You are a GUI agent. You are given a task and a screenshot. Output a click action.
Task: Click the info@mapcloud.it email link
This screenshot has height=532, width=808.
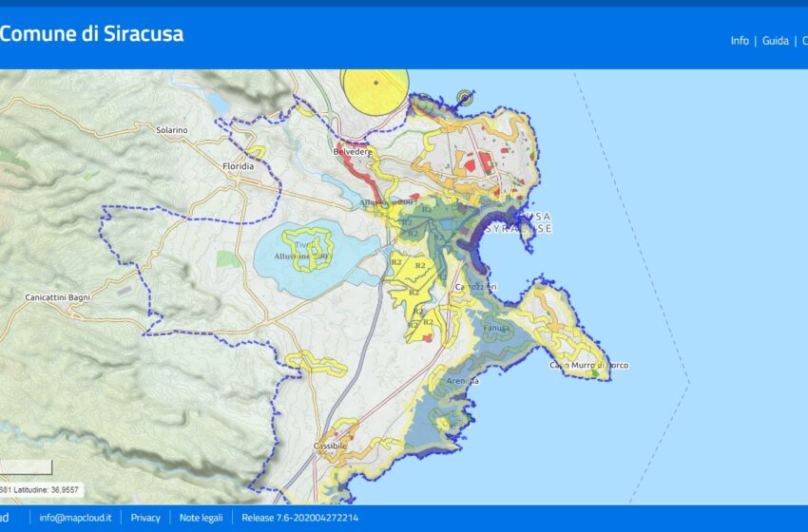(75, 518)
